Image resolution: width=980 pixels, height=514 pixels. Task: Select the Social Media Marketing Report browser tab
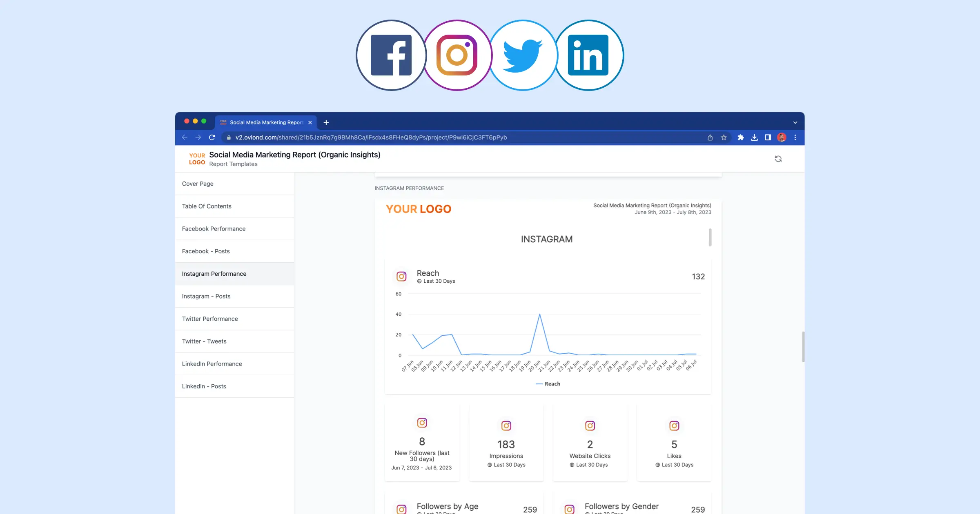[266, 122]
